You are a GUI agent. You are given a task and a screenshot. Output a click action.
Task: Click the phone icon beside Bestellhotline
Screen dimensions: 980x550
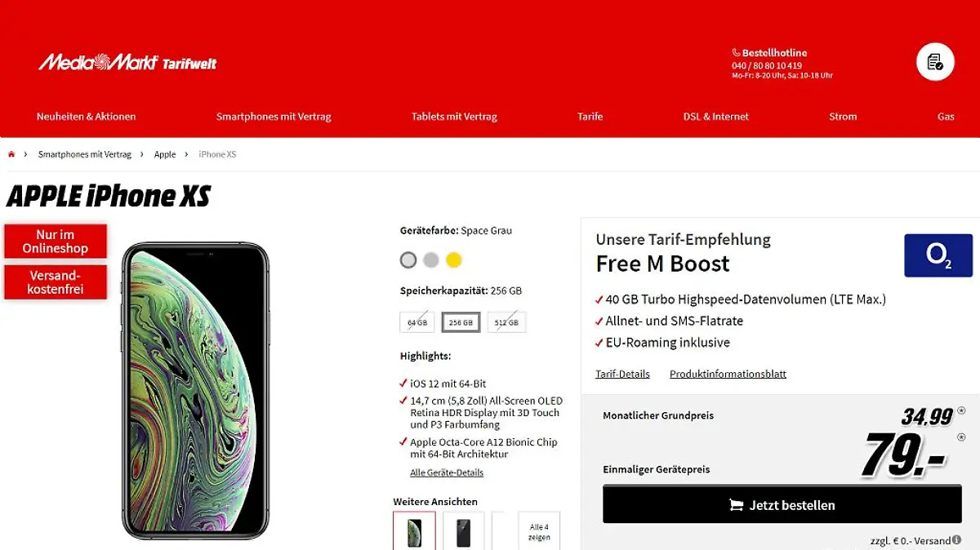coord(736,53)
